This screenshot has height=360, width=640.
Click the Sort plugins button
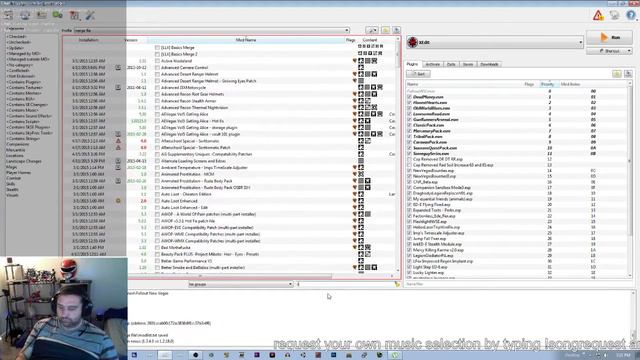pyautogui.click(x=418, y=74)
